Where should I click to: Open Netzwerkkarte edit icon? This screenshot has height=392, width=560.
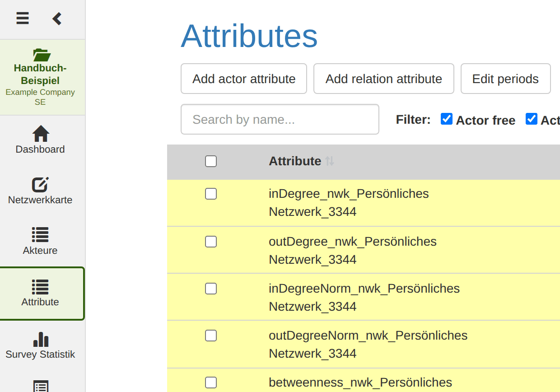tap(40, 184)
